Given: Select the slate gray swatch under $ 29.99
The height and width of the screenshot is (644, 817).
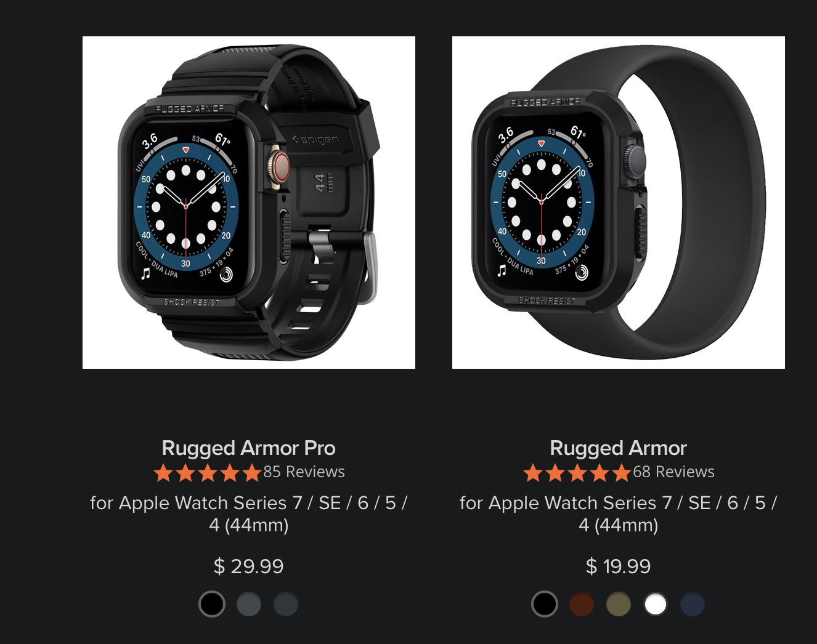Looking at the screenshot, I should click(x=249, y=604).
